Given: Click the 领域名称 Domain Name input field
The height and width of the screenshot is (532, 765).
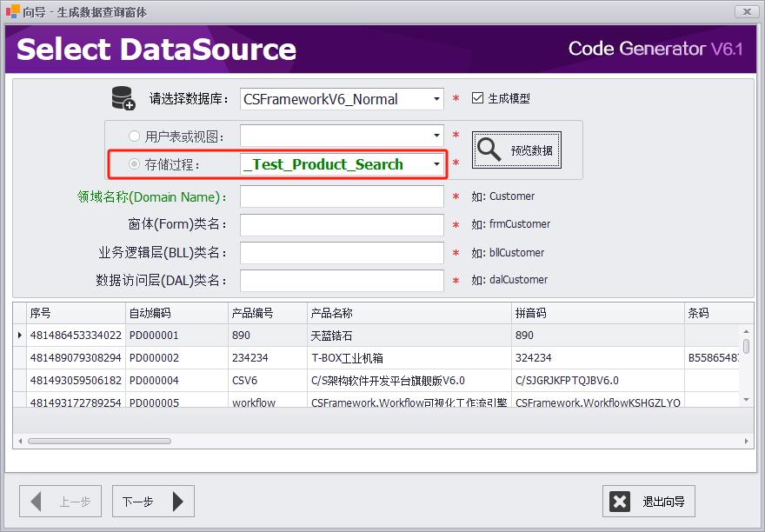Looking at the screenshot, I should 342,197.
